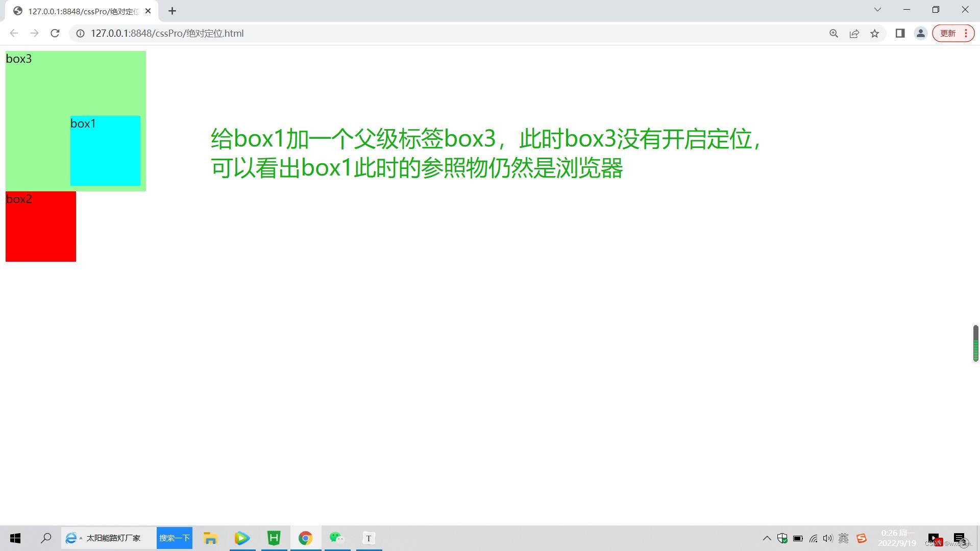Open a new tab with plus button
This screenshot has height=551, width=980.
(172, 11)
